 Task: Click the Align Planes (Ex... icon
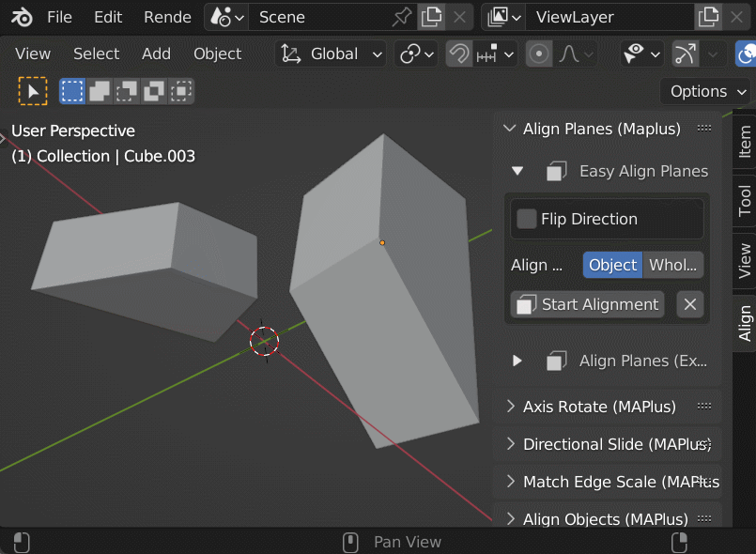pyautogui.click(x=556, y=361)
